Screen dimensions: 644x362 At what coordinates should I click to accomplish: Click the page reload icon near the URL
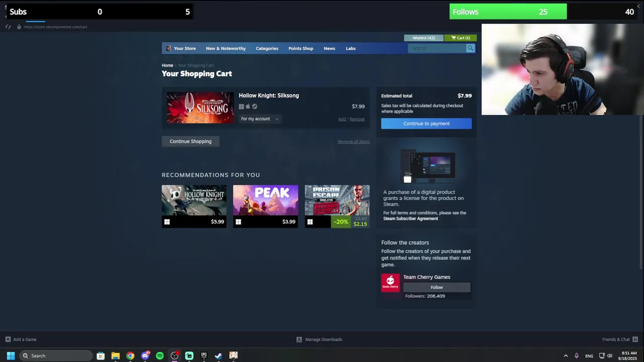point(8,27)
